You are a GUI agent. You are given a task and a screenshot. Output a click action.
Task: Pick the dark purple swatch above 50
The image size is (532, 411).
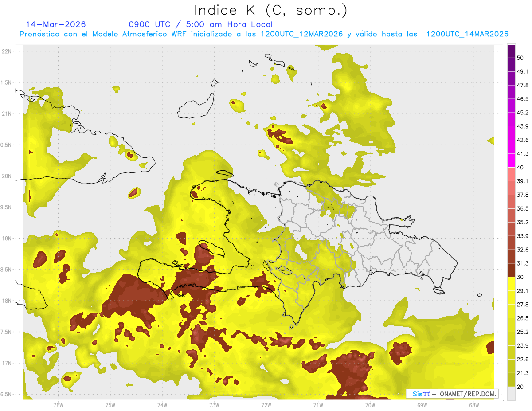(x=511, y=51)
